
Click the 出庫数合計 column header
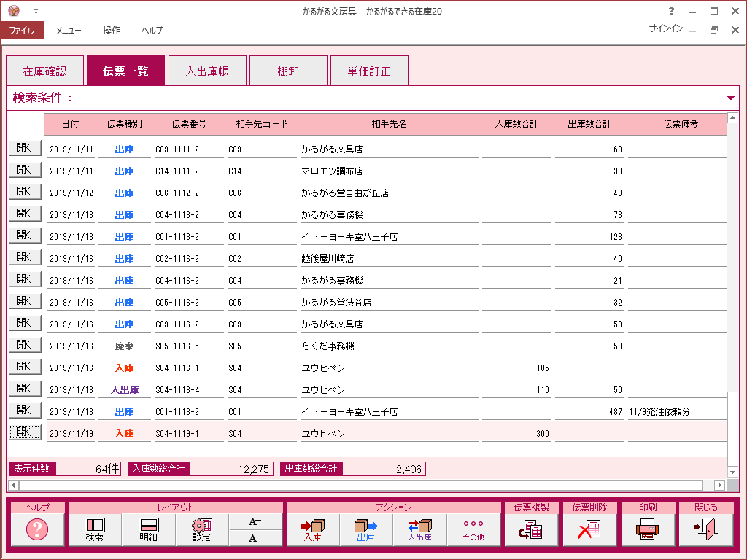(589, 124)
